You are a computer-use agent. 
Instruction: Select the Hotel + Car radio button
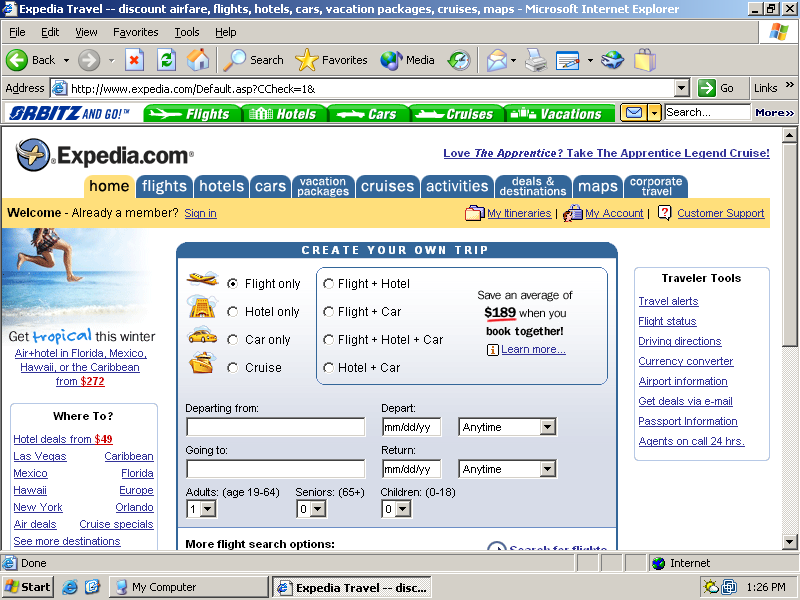pyautogui.click(x=329, y=368)
